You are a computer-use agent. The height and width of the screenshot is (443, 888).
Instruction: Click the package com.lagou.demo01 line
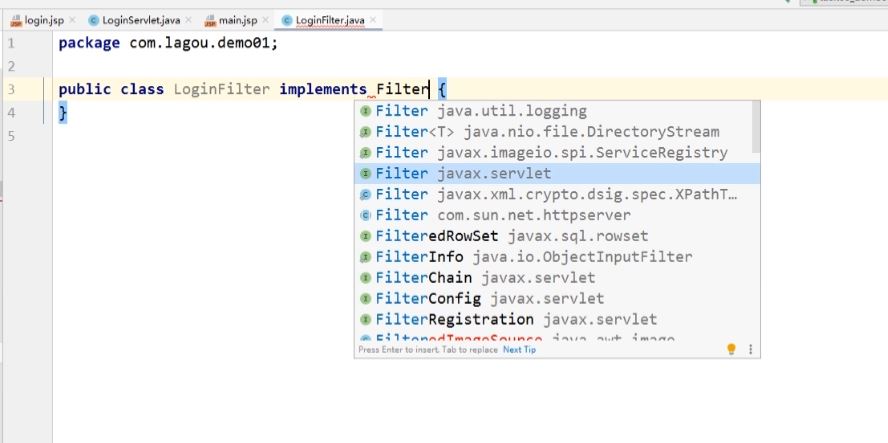tap(168, 43)
